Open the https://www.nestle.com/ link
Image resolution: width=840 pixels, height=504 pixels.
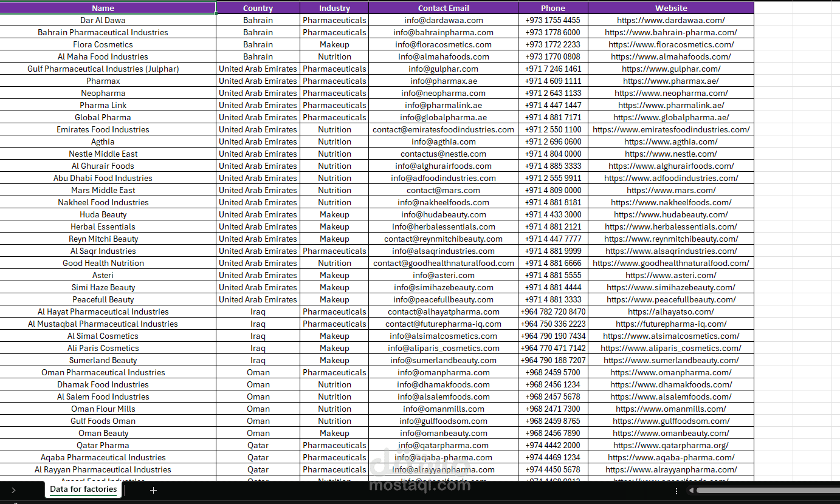[671, 154]
